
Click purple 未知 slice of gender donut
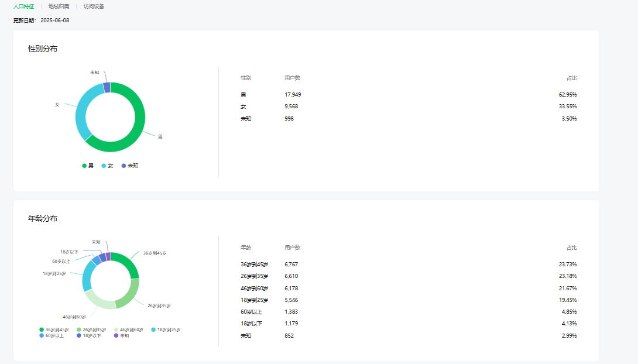[x=107, y=87]
